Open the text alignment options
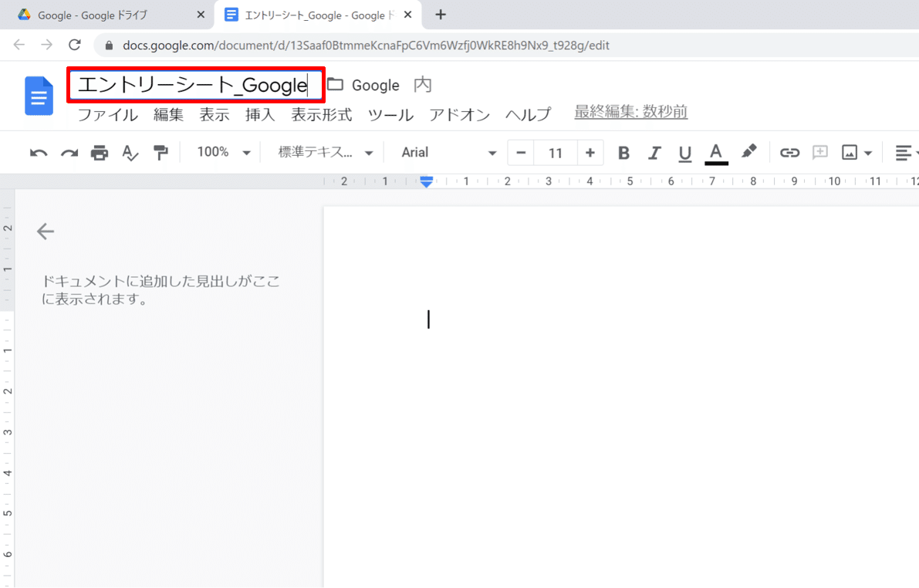This screenshot has height=588, width=919. (x=903, y=153)
